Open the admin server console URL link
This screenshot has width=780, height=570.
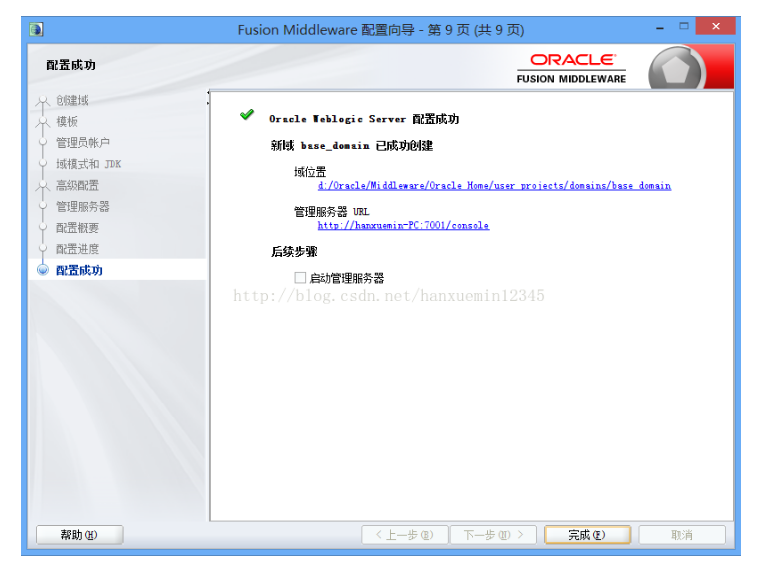(403, 225)
